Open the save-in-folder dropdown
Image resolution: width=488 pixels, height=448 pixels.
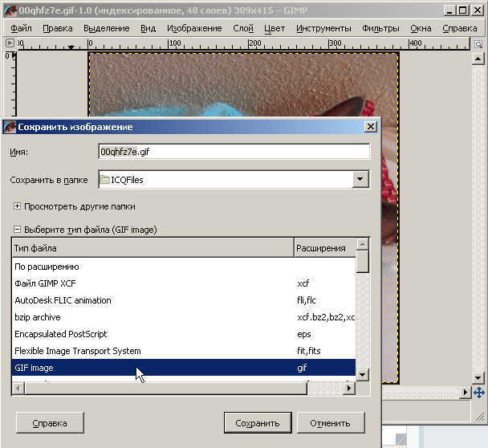pos(360,180)
